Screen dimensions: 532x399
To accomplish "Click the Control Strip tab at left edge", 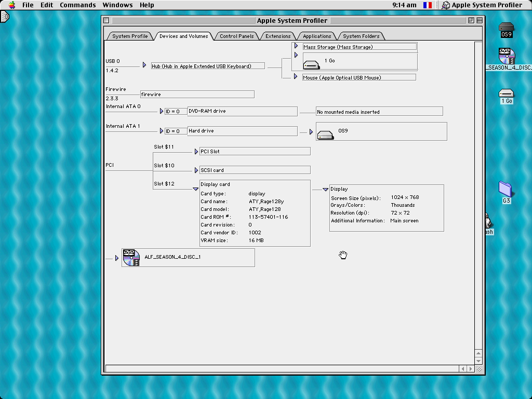I will 4,17.
